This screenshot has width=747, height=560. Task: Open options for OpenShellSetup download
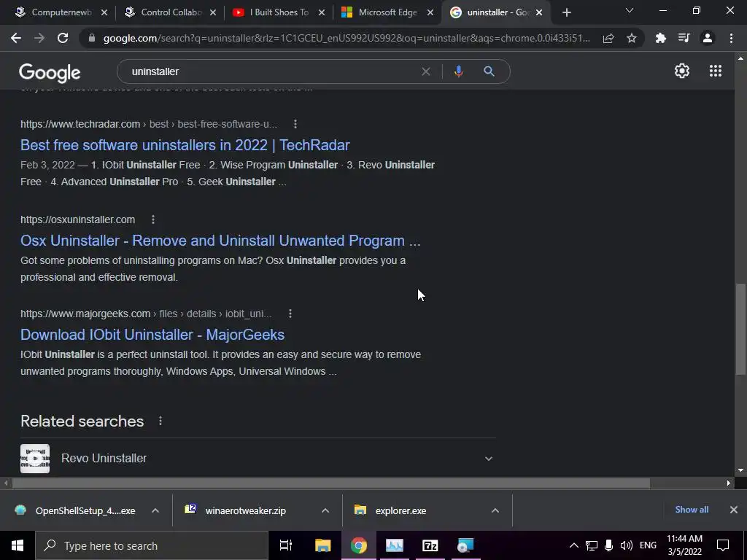coord(155,510)
